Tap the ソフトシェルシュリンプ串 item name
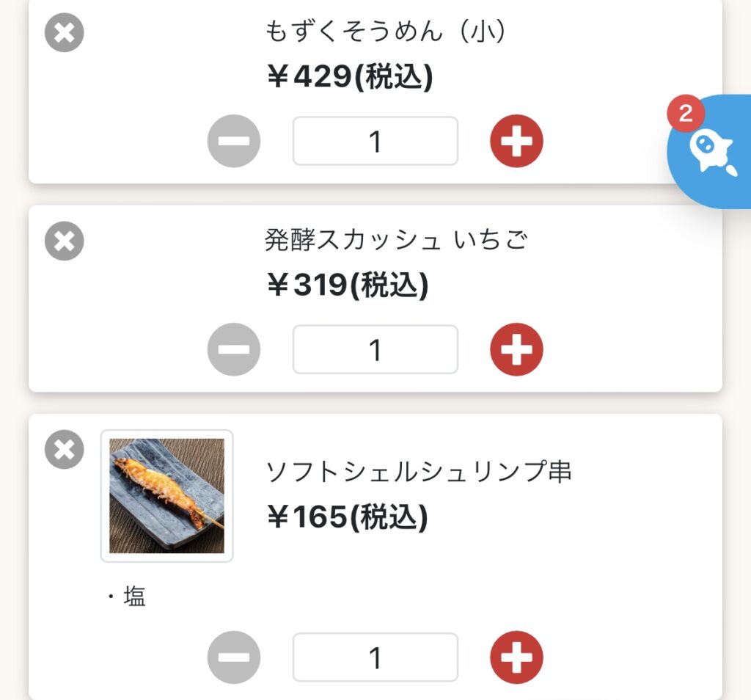The width and height of the screenshot is (751, 700). pyautogui.click(x=419, y=471)
